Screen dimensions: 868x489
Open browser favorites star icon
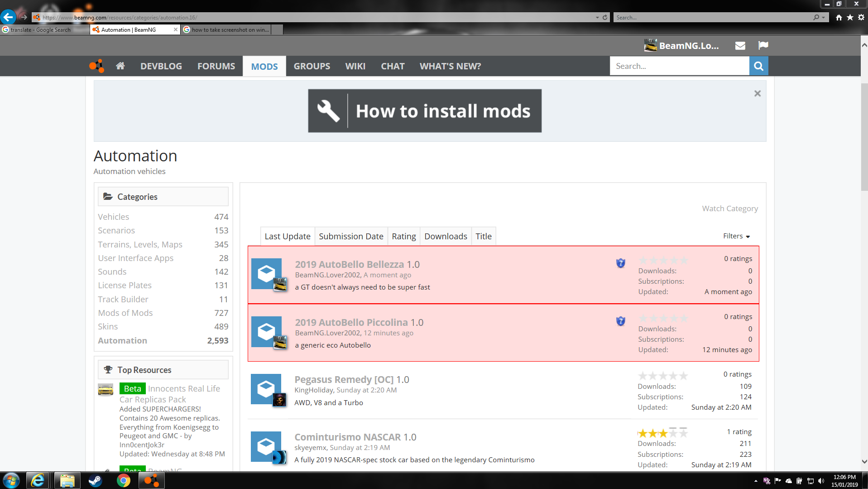click(850, 17)
